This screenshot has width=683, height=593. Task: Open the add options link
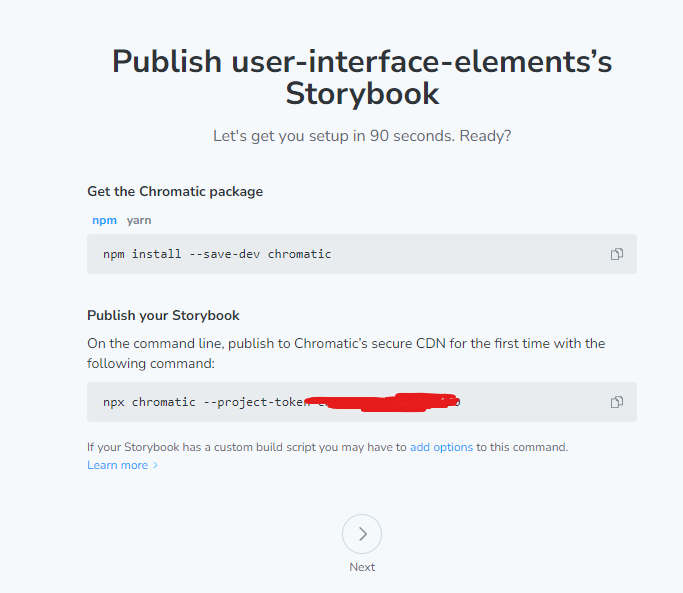click(441, 447)
